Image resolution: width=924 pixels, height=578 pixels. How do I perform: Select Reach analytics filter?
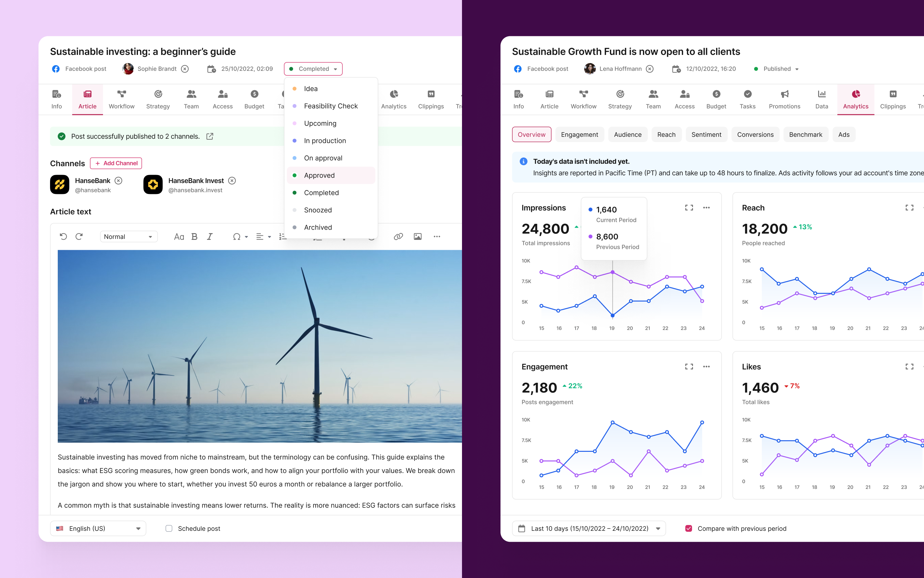point(666,135)
